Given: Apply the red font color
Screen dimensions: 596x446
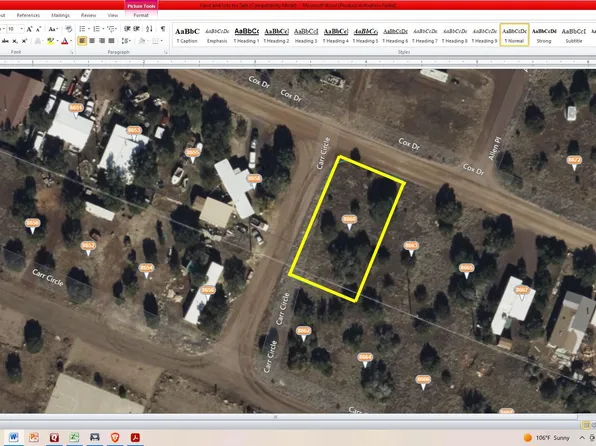Looking at the screenshot, I should [x=64, y=41].
